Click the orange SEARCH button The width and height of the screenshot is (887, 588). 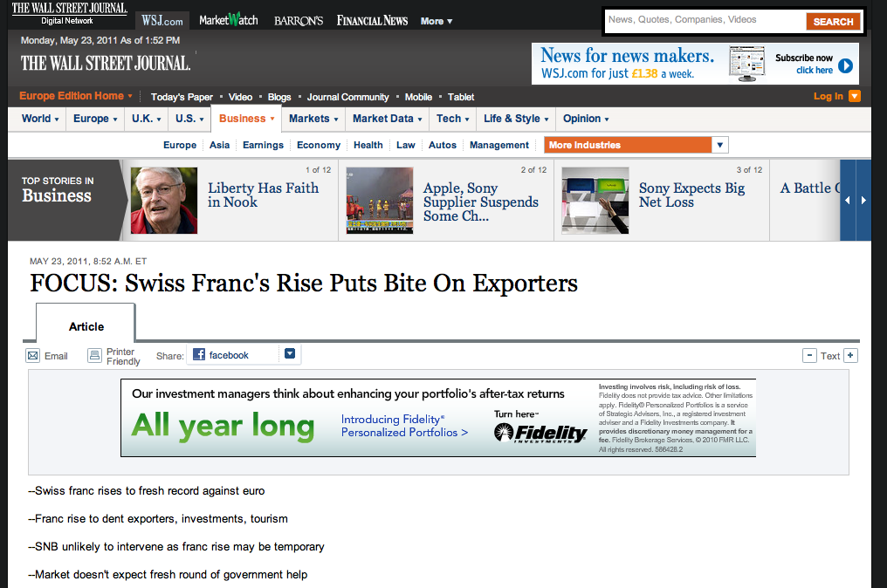[x=833, y=22]
